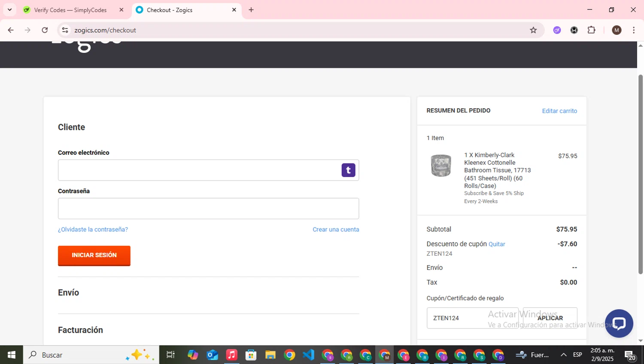Screen dimensions: 644x364
Task: Close the Checkout - Zogics tab
Action: pos(234,10)
